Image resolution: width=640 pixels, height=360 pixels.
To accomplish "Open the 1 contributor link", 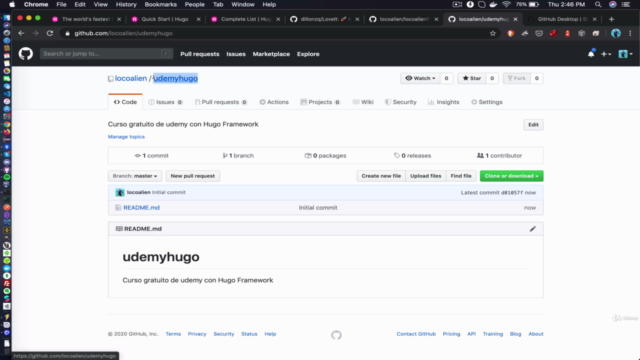I will (499, 156).
